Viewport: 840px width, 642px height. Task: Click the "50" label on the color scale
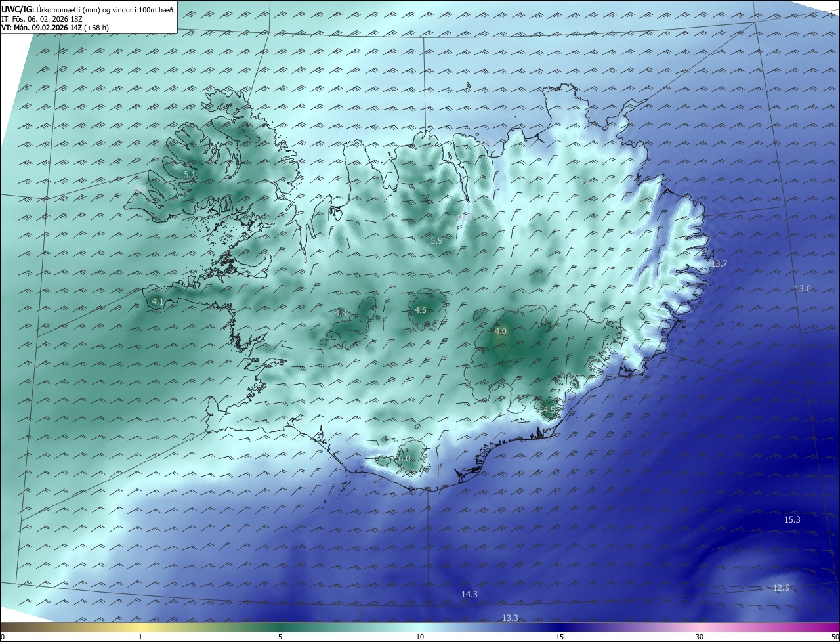835,637
